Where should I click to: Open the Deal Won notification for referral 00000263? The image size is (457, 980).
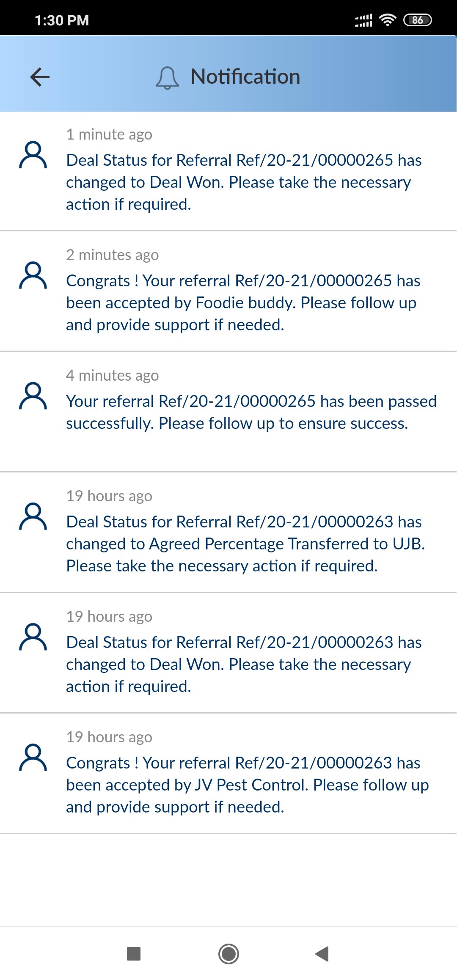[243, 664]
